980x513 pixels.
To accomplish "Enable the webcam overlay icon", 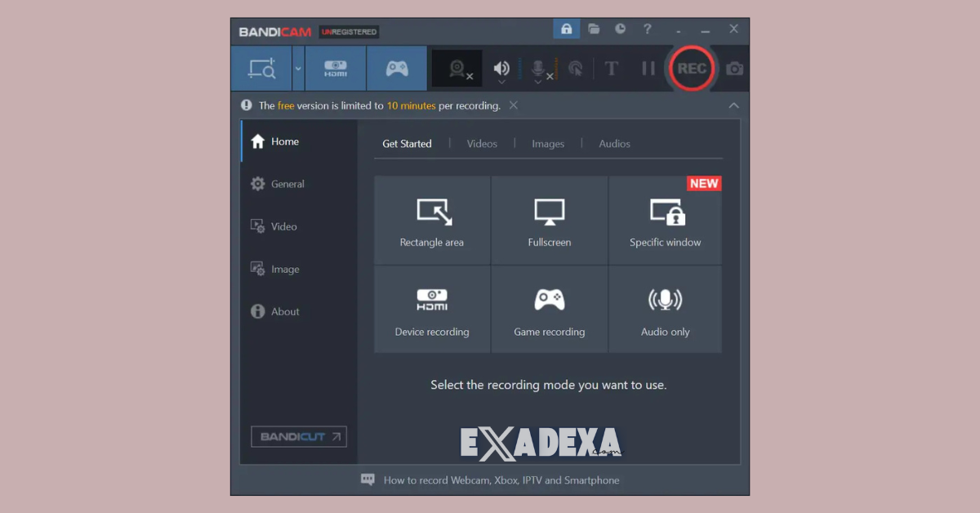I will (x=455, y=69).
